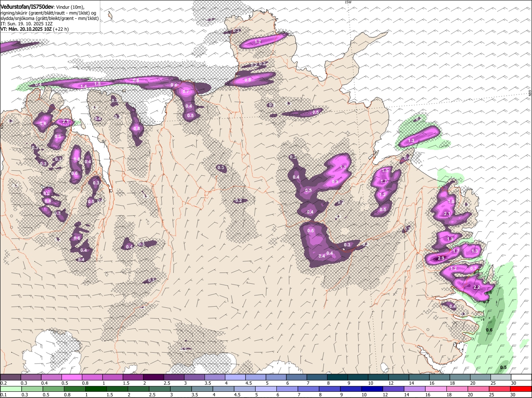Pick the rain-scale swatch above the 7 label
Image resolution: width=532 pixels, height=398 pixels.
(x=308, y=389)
